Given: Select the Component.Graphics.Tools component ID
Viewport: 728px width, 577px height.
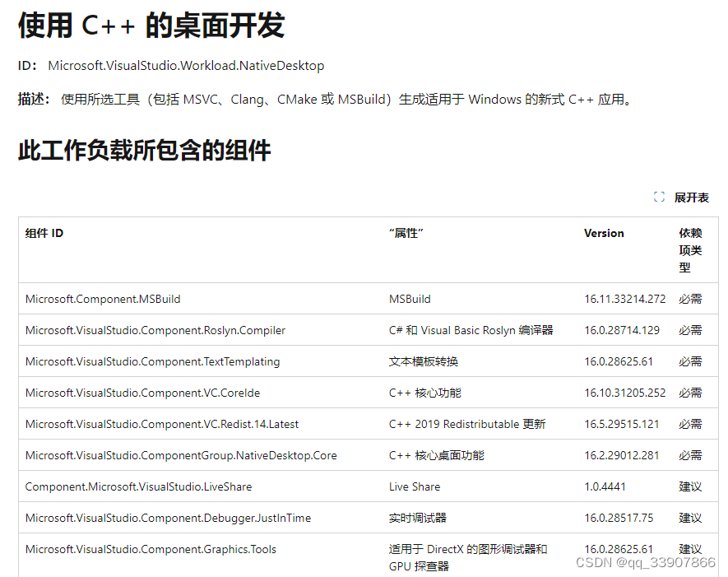Looking at the screenshot, I should click(151, 549).
